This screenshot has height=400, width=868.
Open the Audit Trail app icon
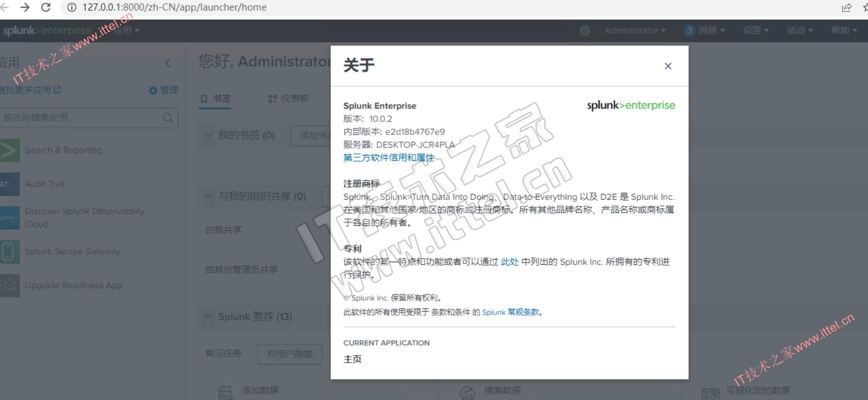click(x=9, y=184)
